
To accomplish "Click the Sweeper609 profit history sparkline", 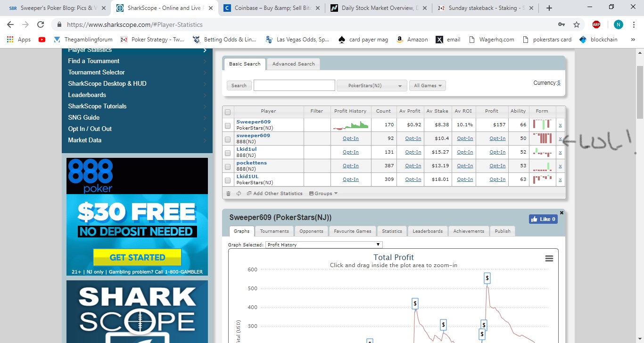I will 351,125.
